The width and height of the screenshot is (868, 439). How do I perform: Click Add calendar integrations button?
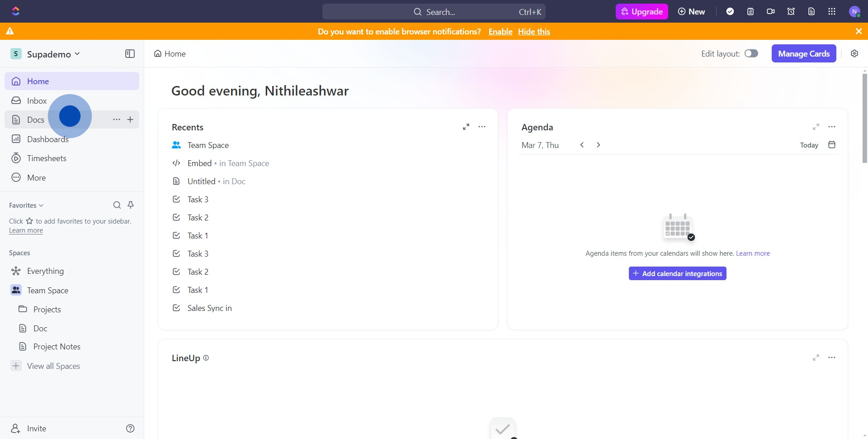(677, 273)
